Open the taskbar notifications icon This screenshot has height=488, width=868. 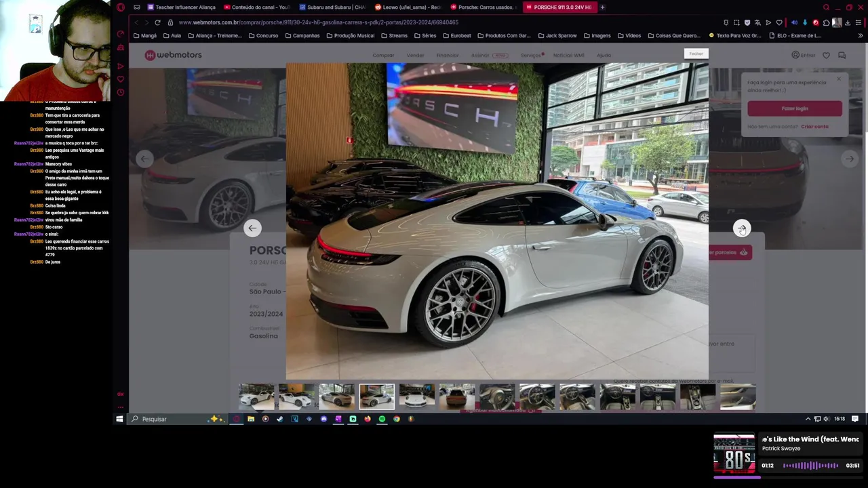pyautogui.click(x=855, y=419)
